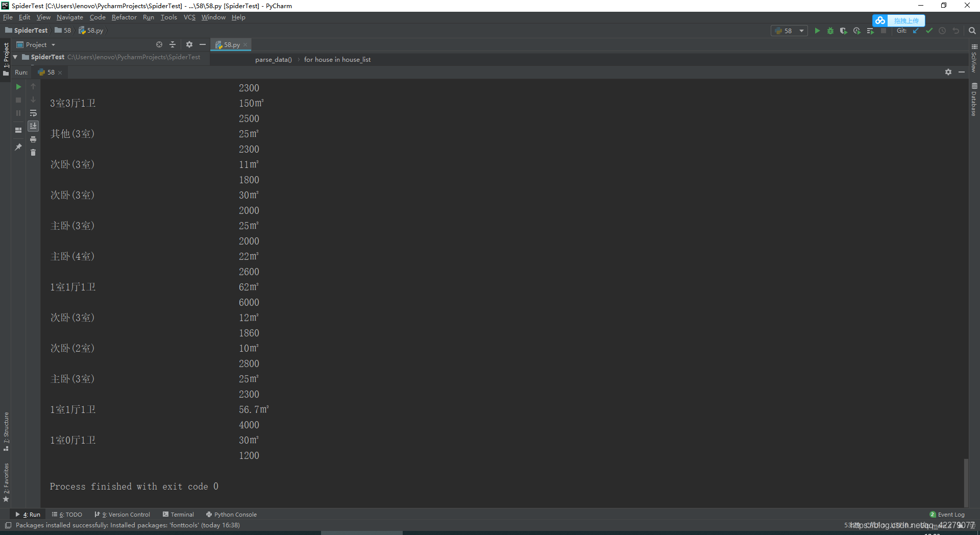The width and height of the screenshot is (980, 535).
Task: Rerun 58 from Run panel play icon
Action: coord(18,87)
